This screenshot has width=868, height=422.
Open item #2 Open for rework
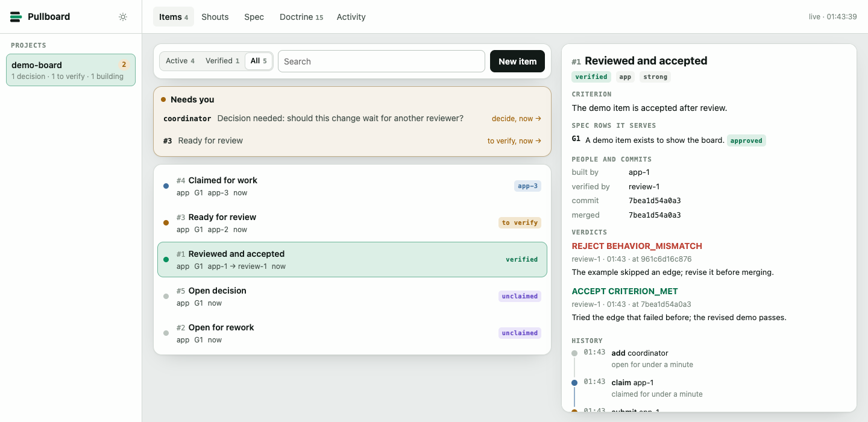(x=352, y=333)
